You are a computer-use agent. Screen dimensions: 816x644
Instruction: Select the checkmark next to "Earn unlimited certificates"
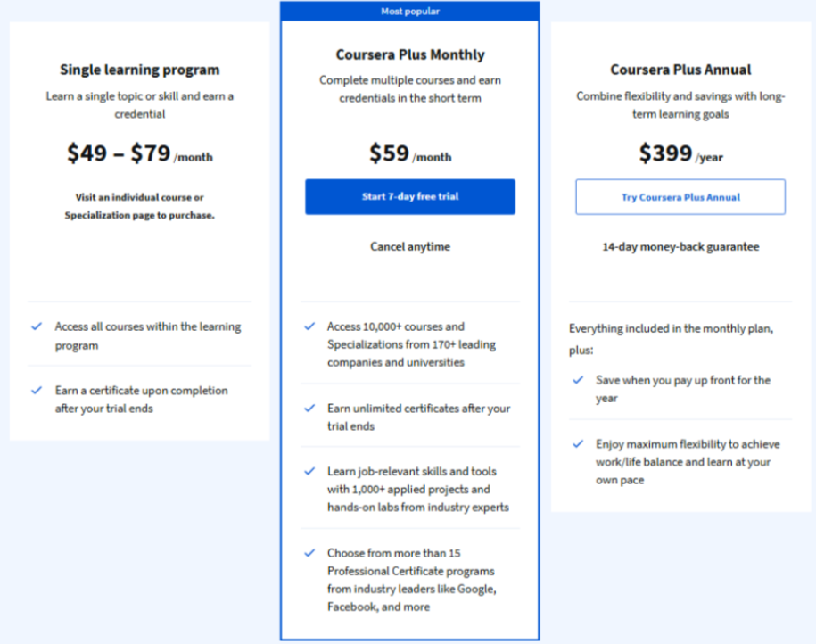pos(309,409)
